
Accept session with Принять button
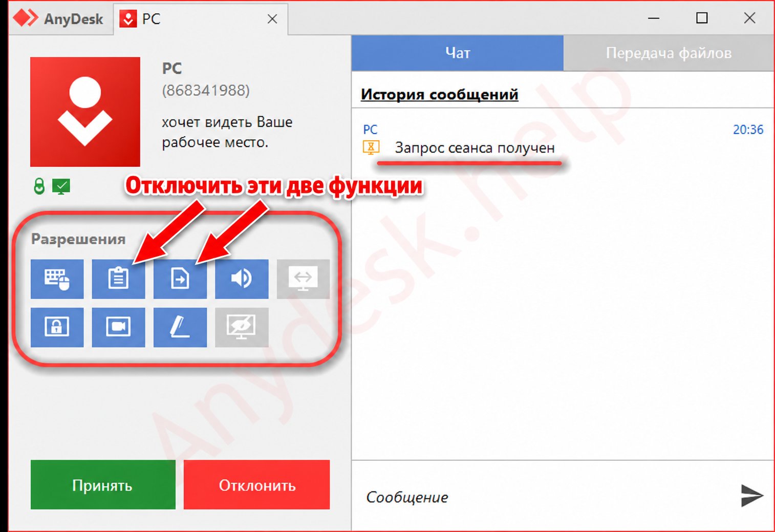[x=103, y=485]
